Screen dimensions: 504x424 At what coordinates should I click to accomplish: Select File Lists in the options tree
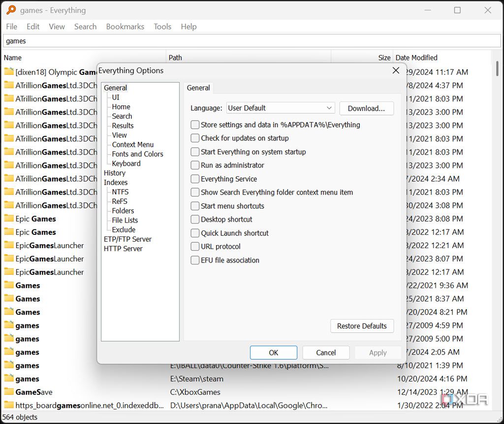coord(125,220)
